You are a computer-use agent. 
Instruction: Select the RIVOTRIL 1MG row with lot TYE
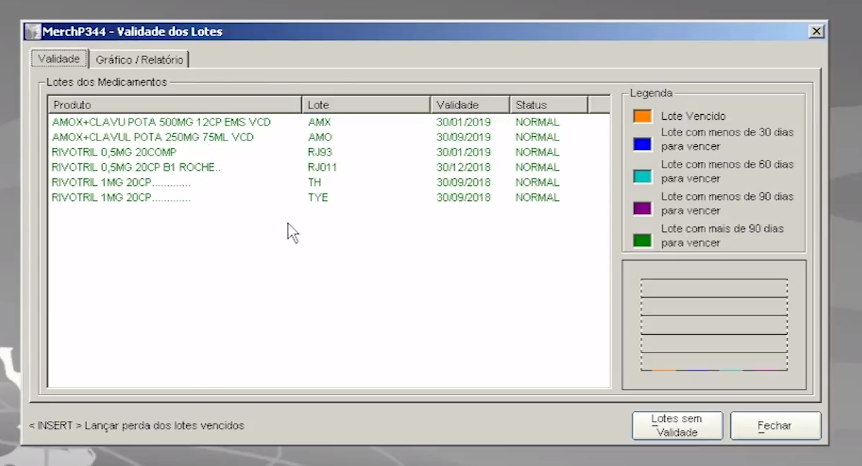tap(121, 197)
